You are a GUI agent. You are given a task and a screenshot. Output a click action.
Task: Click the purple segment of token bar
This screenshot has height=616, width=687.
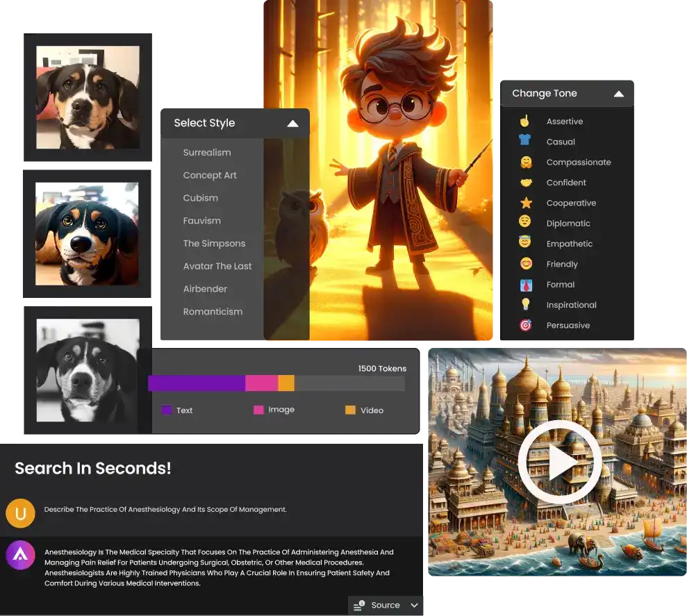pos(197,383)
